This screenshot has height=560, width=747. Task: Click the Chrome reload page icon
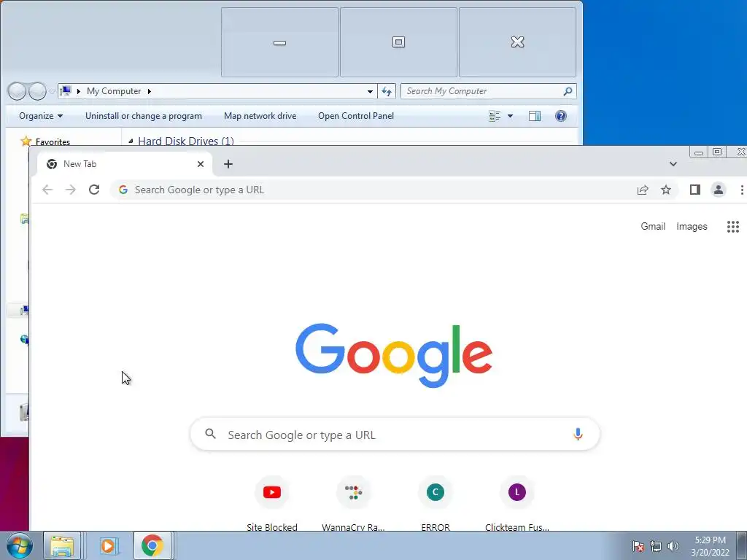[x=94, y=190]
